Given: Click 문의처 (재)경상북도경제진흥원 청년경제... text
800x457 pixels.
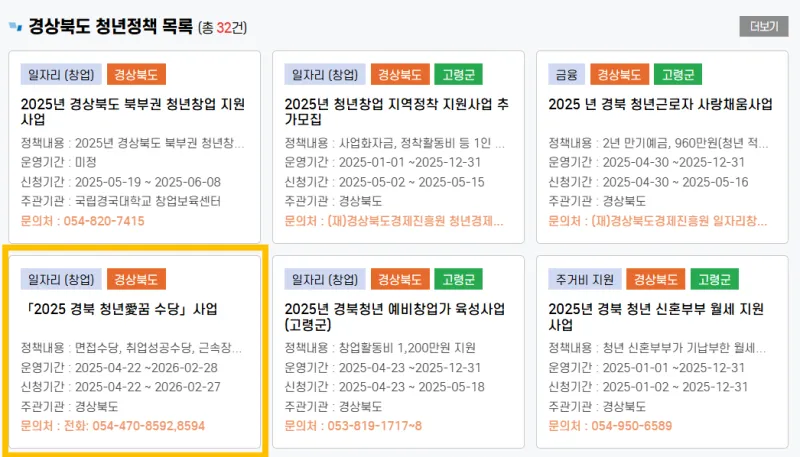Looking at the screenshot, I should (x=394, y=221).
